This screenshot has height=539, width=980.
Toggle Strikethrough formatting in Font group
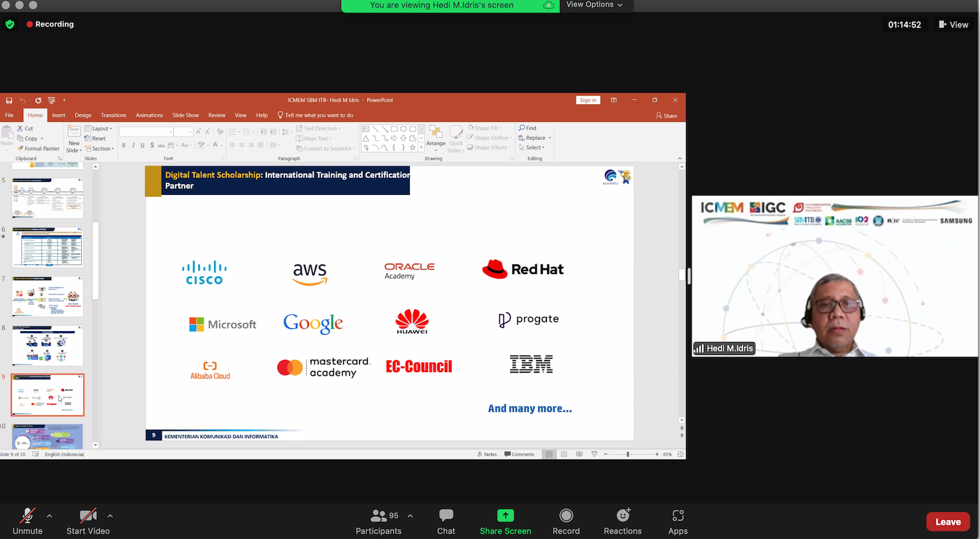click(x=161, y=145)
